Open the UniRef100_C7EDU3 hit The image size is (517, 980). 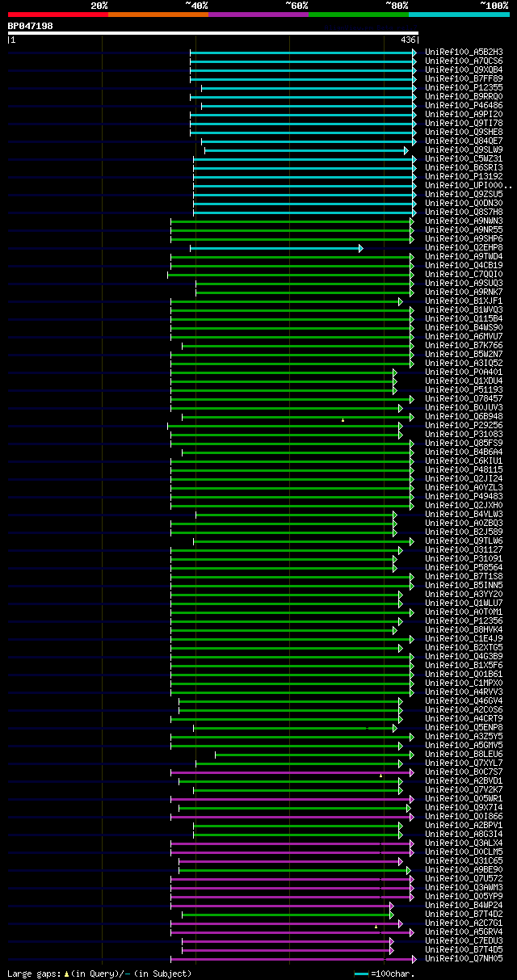click(464, 940)
